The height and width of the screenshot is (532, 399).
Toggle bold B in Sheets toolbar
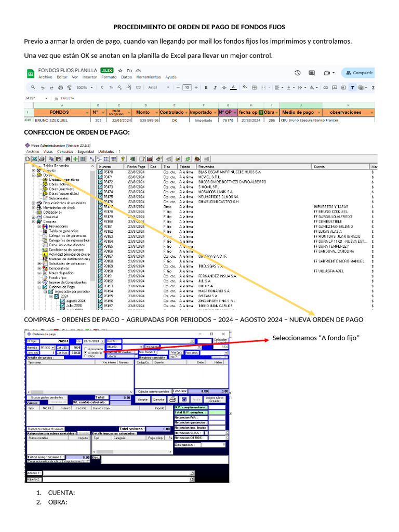(x=206, y=87)
